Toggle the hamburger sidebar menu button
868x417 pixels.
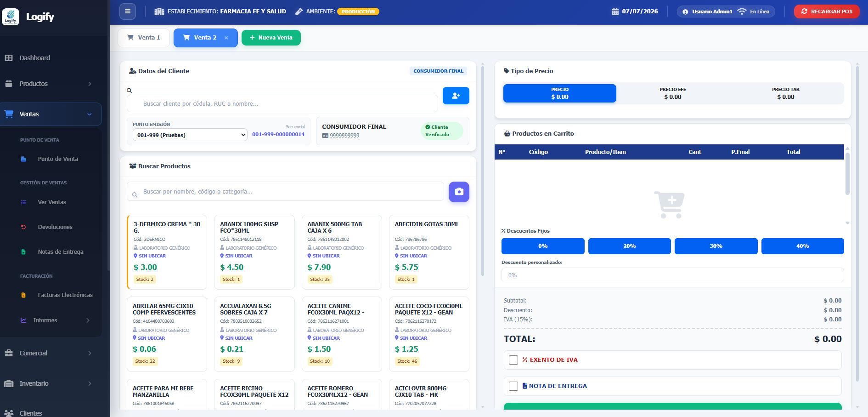point(128,11)
